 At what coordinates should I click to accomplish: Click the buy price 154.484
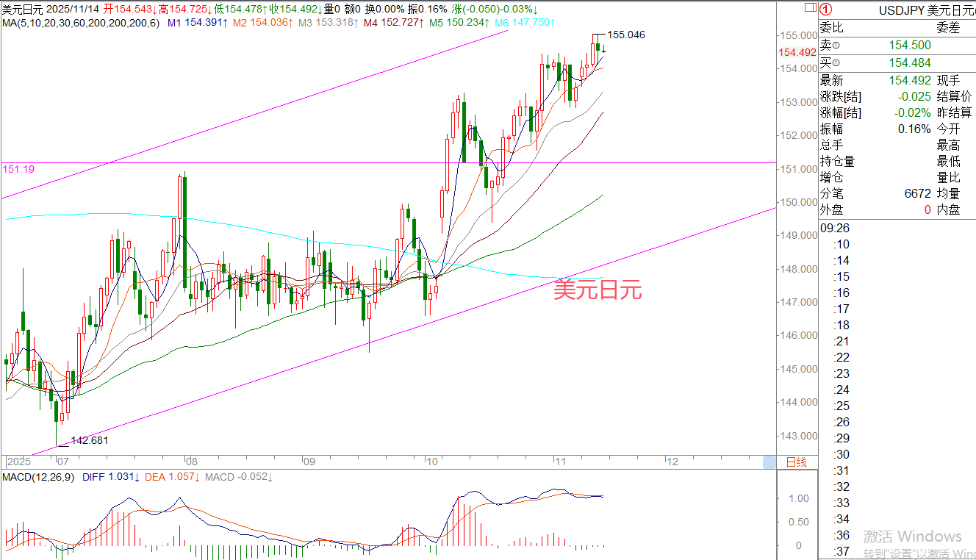point(909,63)
